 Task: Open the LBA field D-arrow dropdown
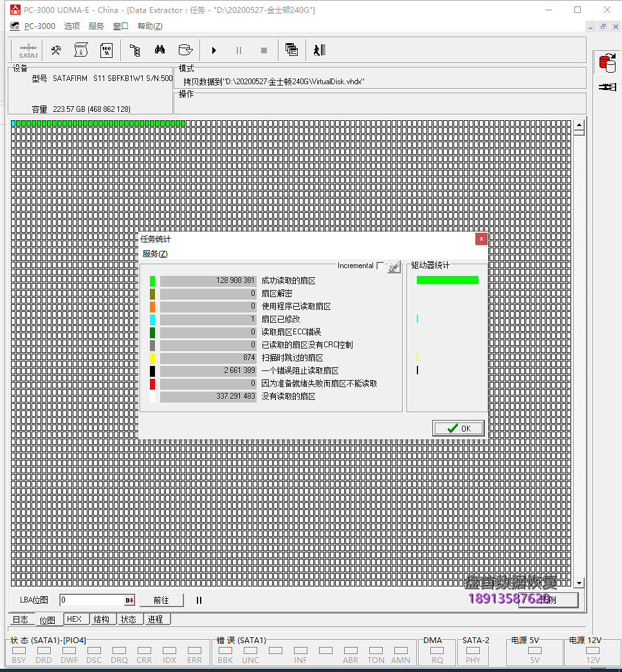pyautogui.click(x=129, y=600)
